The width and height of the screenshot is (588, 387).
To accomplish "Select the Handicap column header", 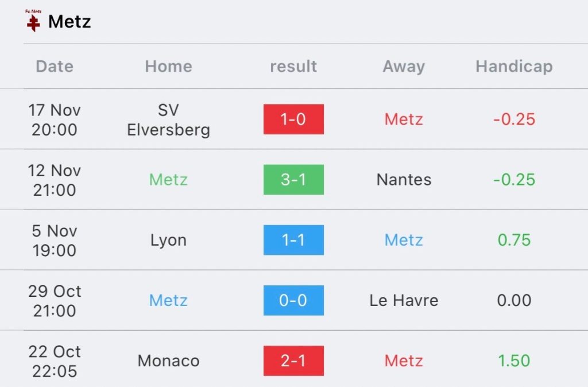I will [x=514, y=67].
